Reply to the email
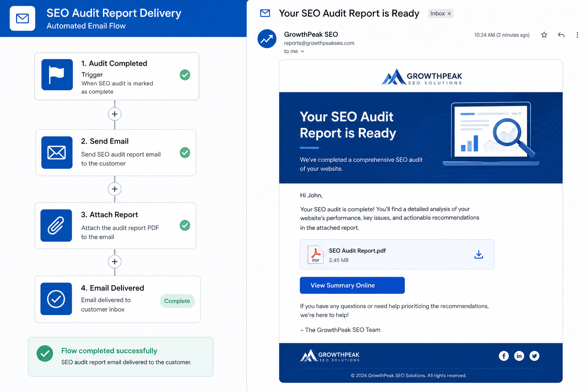588x392 pixels. click(561, 35)
